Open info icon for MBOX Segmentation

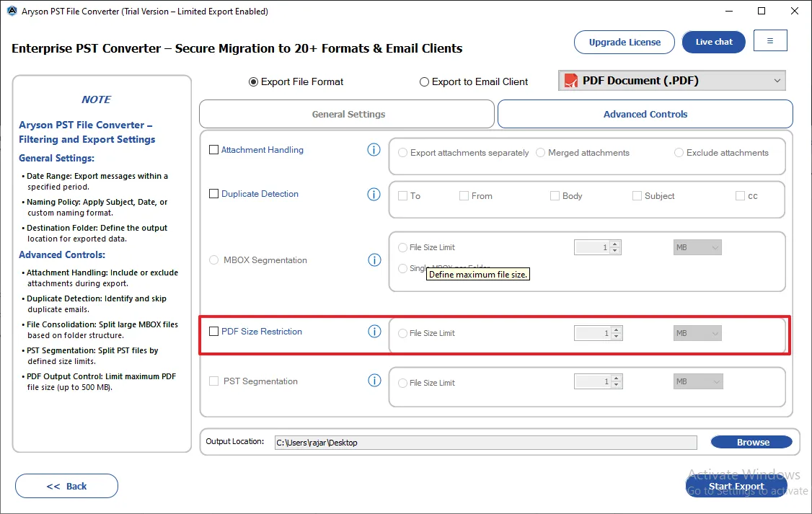pyautogui.click(x=374, y=260)
